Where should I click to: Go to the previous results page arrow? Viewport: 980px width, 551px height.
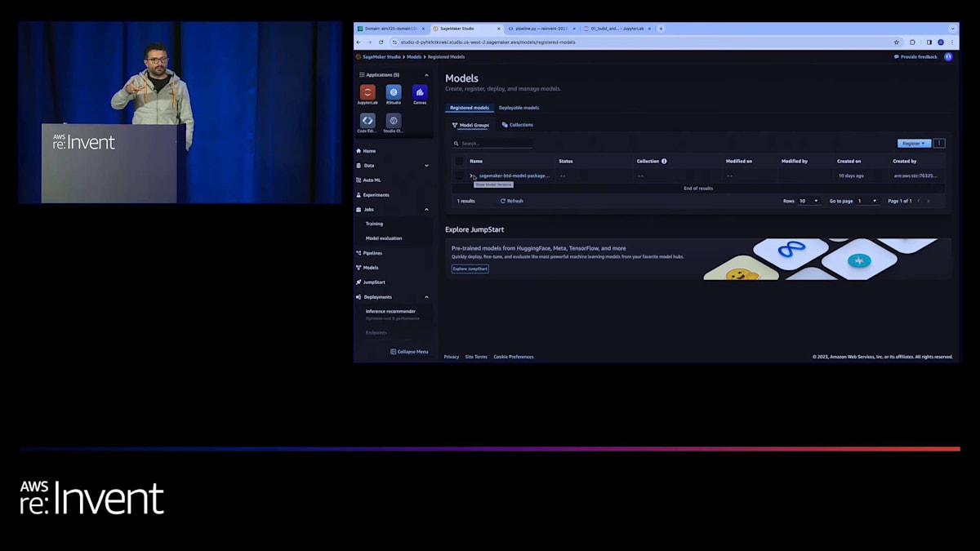(918, 201)
